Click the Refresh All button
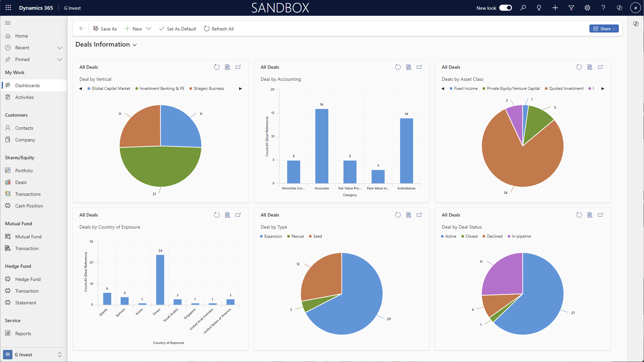 tap(219, 29)
